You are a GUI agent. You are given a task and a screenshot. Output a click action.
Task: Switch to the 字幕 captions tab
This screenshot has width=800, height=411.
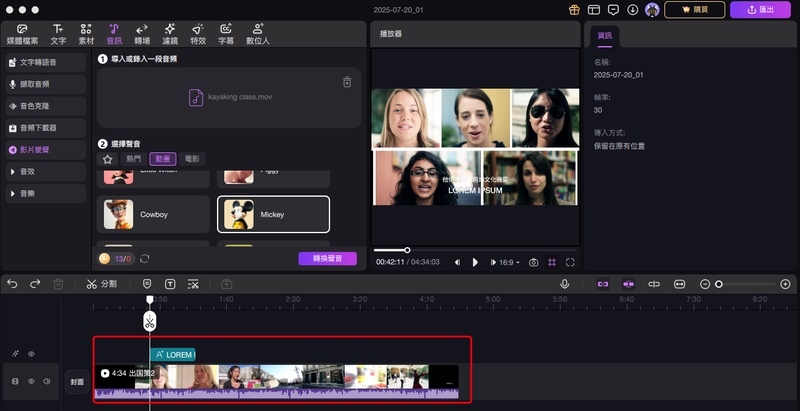pos(226,34)
